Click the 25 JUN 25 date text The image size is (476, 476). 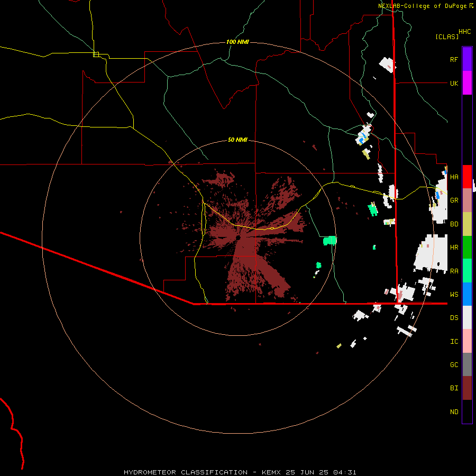pos(307,472)
